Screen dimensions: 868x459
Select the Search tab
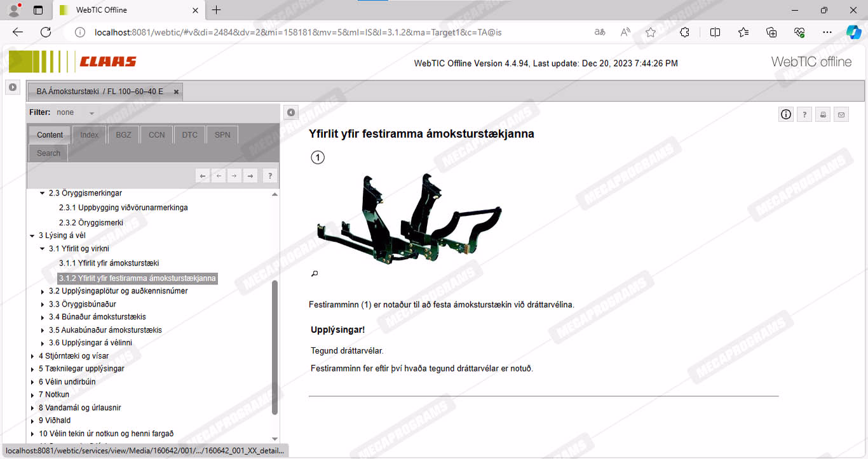(x=48, y=153)
